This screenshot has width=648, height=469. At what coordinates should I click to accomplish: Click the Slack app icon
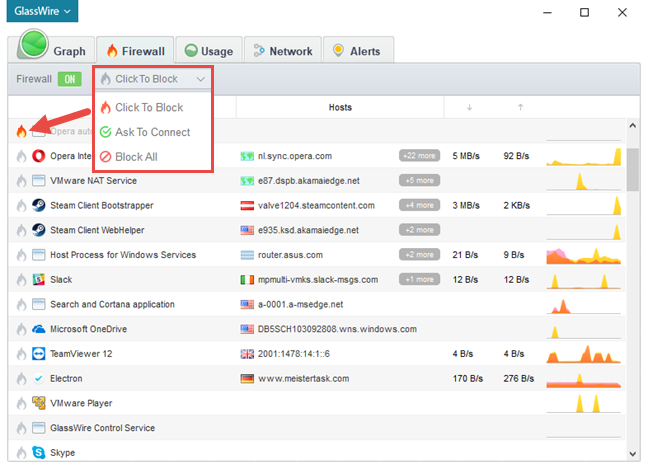pos(39,279)
